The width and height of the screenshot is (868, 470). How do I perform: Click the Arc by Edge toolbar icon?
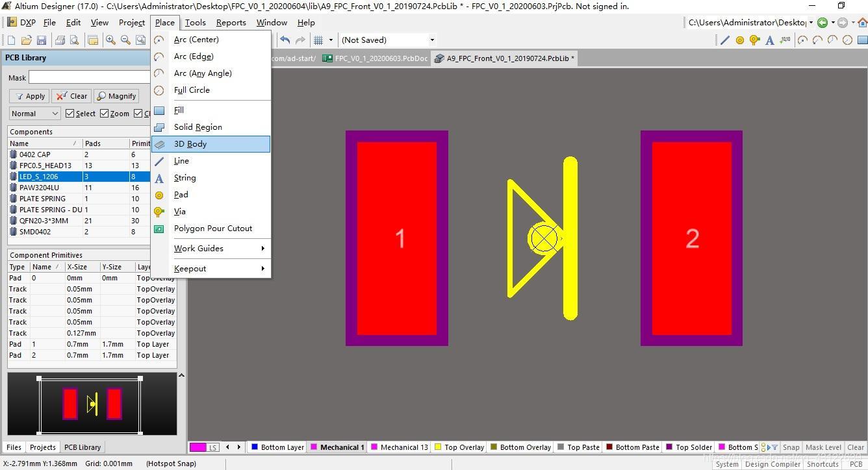pyautogui.click(x=818, y=40)
